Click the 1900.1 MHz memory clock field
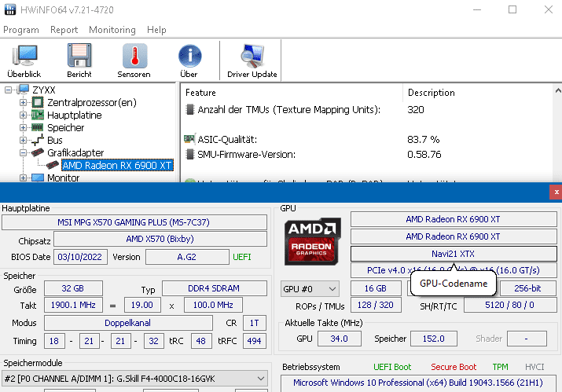The height and width of the screenshot is (392, 562). [x=73, y=305]
